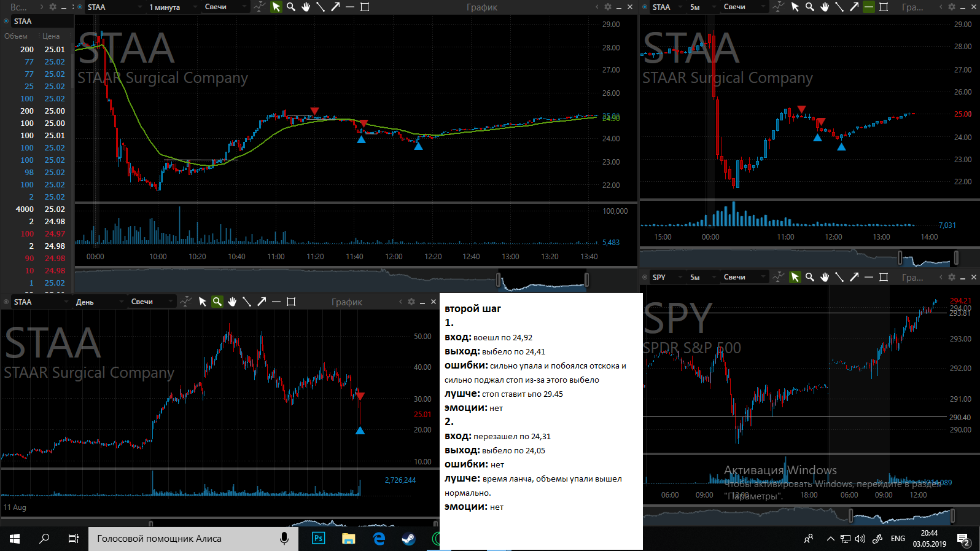Select trend line tool in 1-minute STAA chart

click(321, 7)
